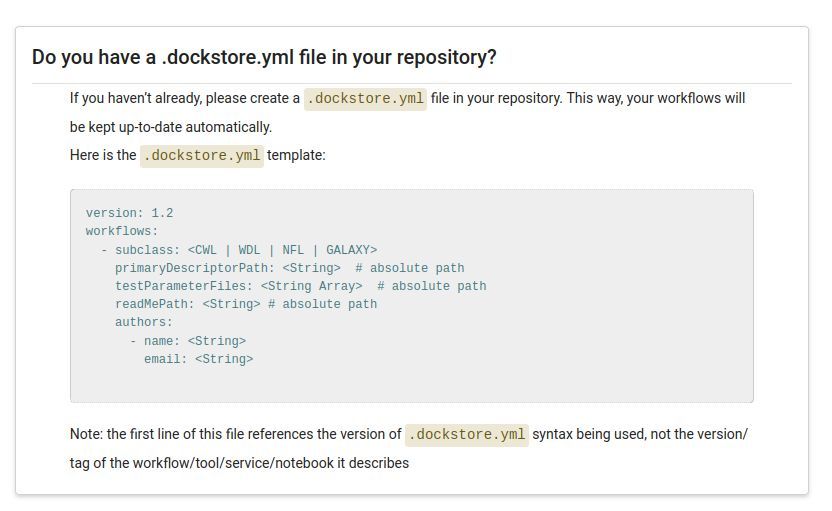832x511 pixels.
Task: Click the heading 'Do you have a .dockstore.yml file'
Action: [264, 57]
